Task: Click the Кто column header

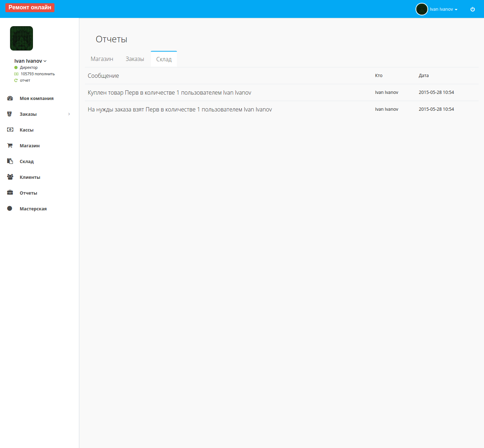Action: (x=379, y=76)
